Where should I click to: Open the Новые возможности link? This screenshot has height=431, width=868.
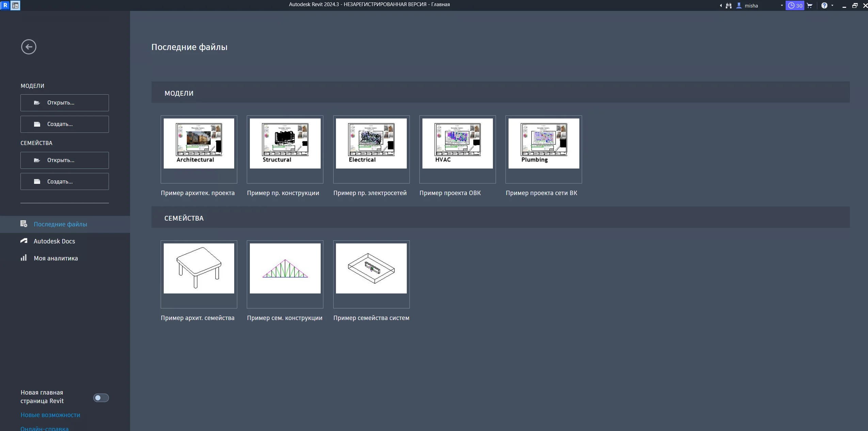50,415
